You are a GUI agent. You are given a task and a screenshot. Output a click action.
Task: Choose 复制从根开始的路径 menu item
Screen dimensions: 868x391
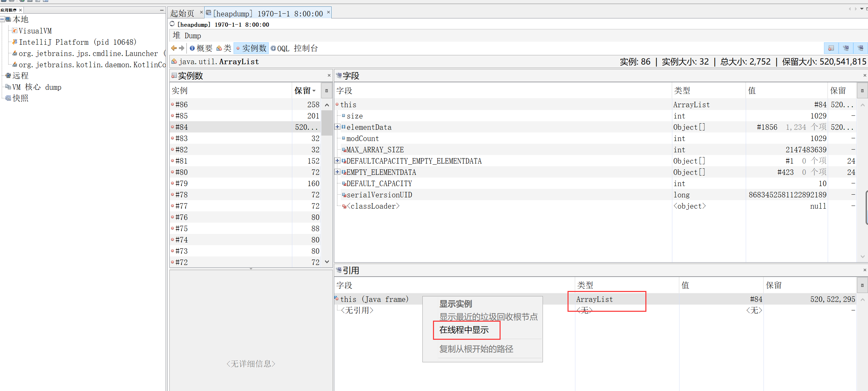pyautogui.click(x=482, y=349)
